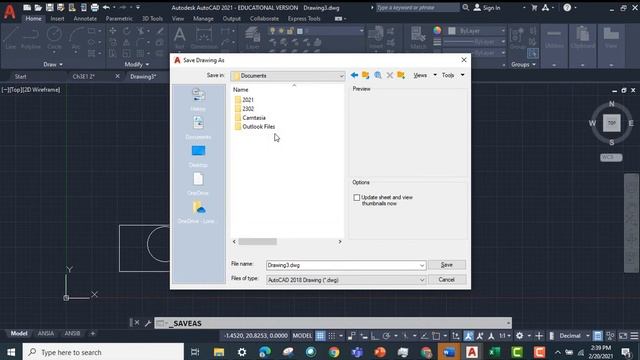This screenshot has height=360, width=640.
Task: Expand the Draw panel flyout
Action: point(53,64)
